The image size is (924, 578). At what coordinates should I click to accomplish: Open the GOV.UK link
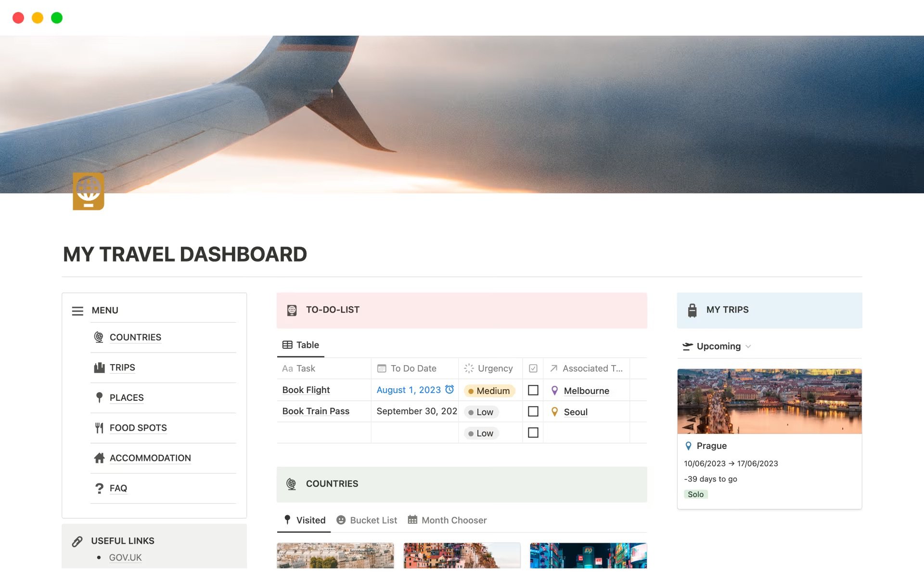[125, 557]
